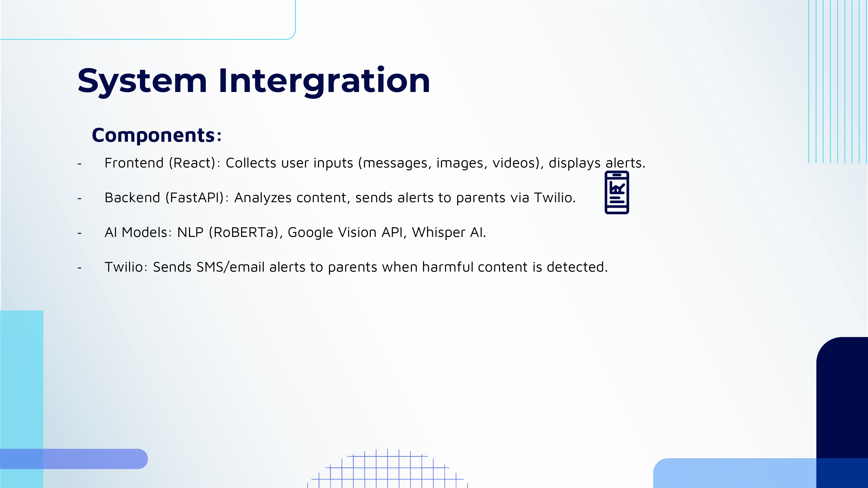Click the dash before Frontend bullet
Image resolution: width=868 pixels, height=488 pixels.
(x=80, y=164)
